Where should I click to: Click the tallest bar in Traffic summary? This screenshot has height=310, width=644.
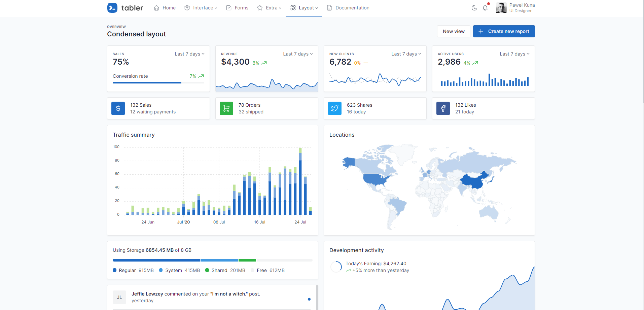tap(300, 181)
